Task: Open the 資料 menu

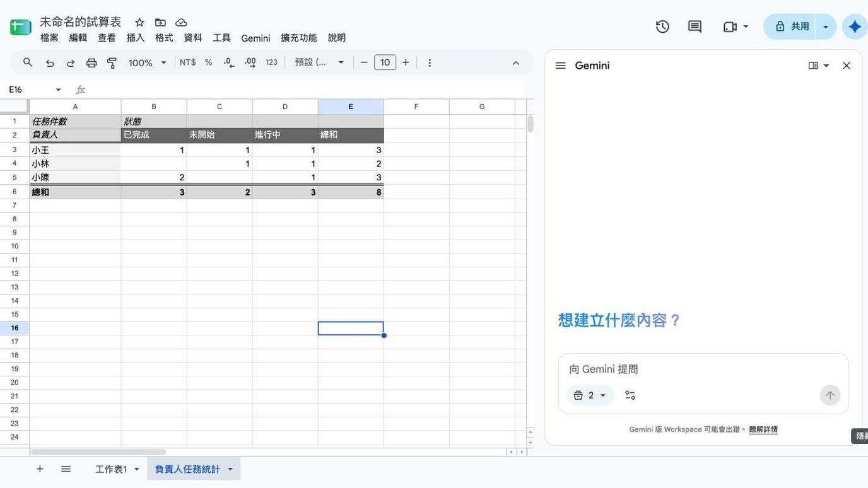Action: coord(193,38)
